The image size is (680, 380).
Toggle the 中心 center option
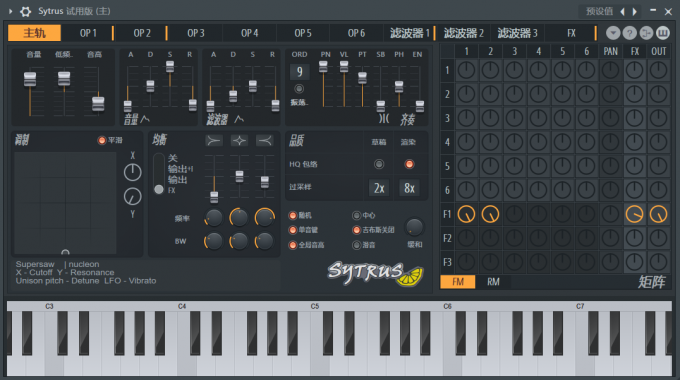coord(356,216)
